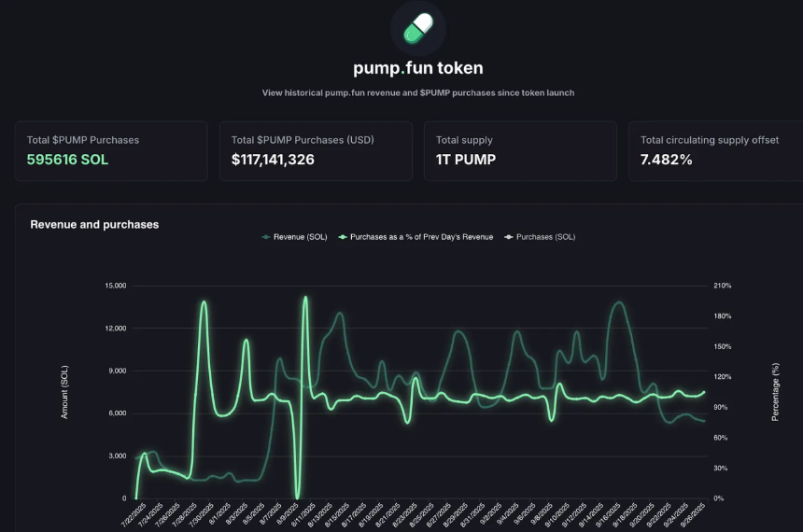The width and height of the screenshot is (803, 532).
Task: Toggle the Purchases (SOL) legend series
Action: pyautogui.click(x=545, y=237)
